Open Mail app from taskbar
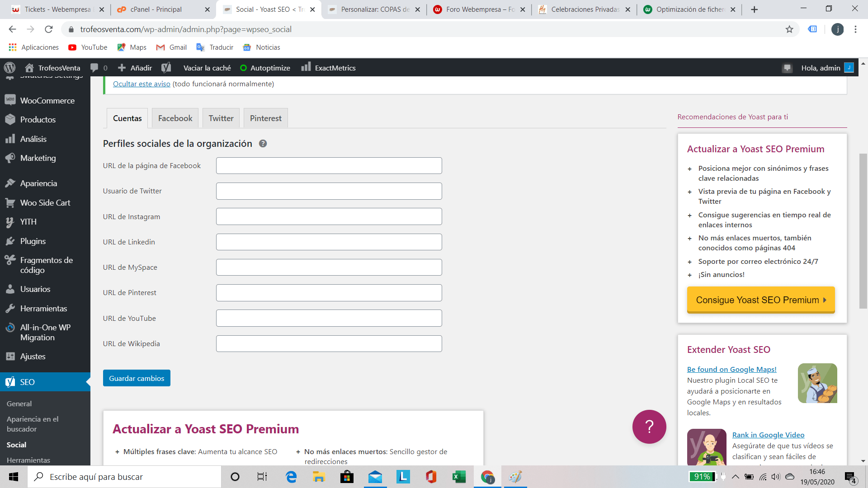The image size is (868, 488). point(375,477)
